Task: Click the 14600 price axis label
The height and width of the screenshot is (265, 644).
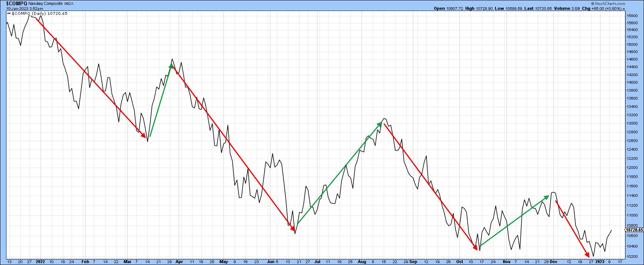Action: [632, 59]
